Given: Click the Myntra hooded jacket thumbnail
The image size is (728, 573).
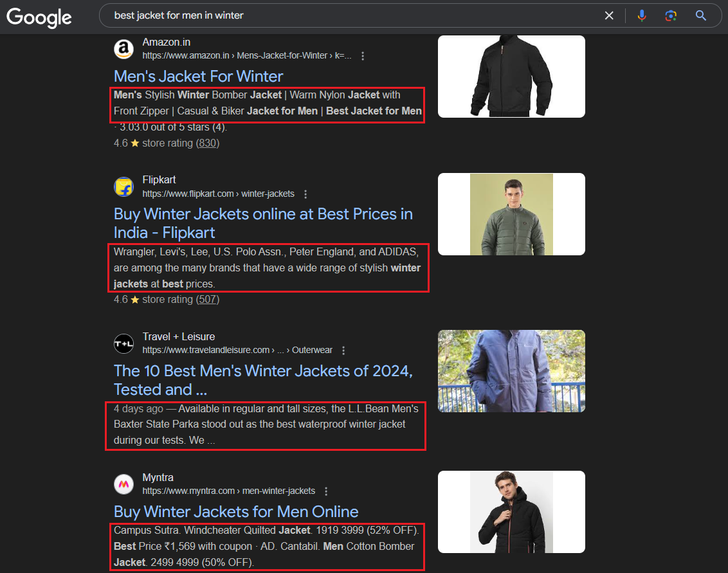Looking at the screenshot, I should pyautogui.click(x=511, y=512).
